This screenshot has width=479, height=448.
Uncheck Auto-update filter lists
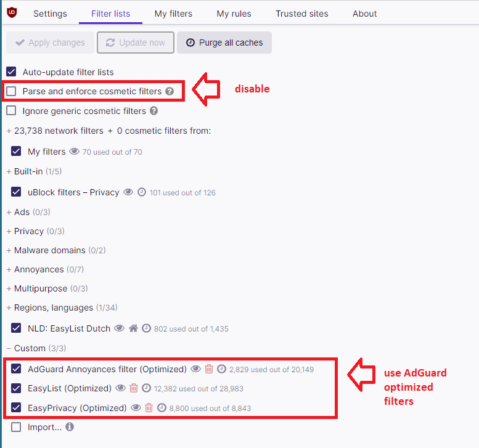11,71
